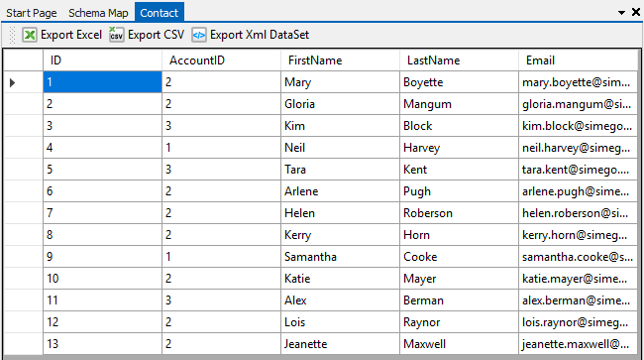
Task: Click the Export Excel label
Action: click(71, 35)
